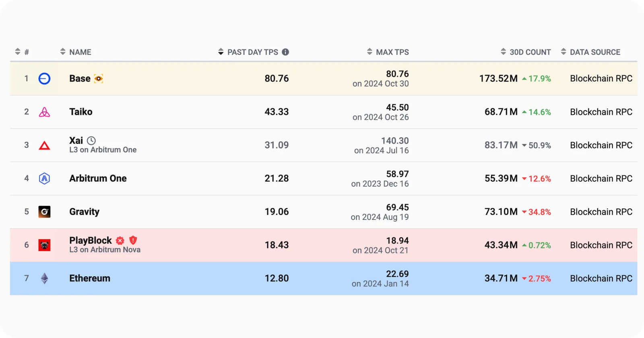Open the Arbitrum One link
The width and height of the screenshot is (644, 338).
coord(98,178)
